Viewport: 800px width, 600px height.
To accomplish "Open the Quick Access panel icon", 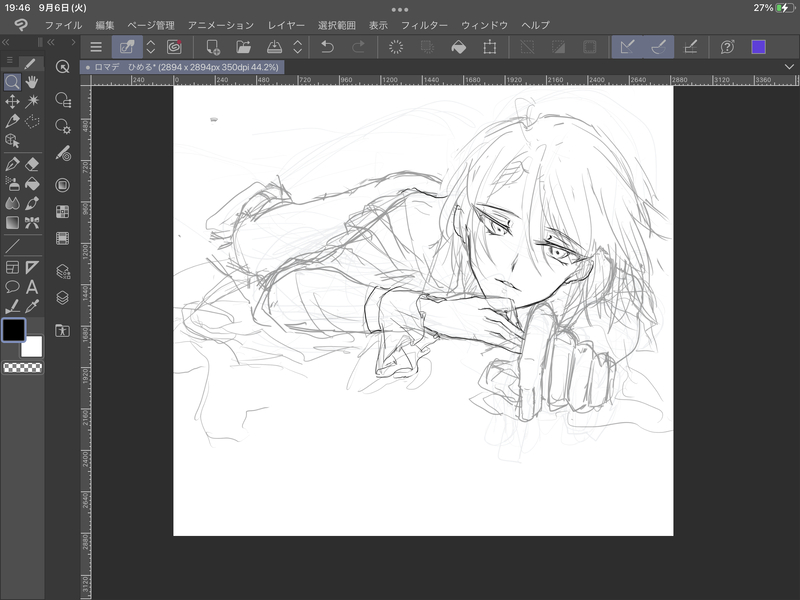I will (62, 67).
